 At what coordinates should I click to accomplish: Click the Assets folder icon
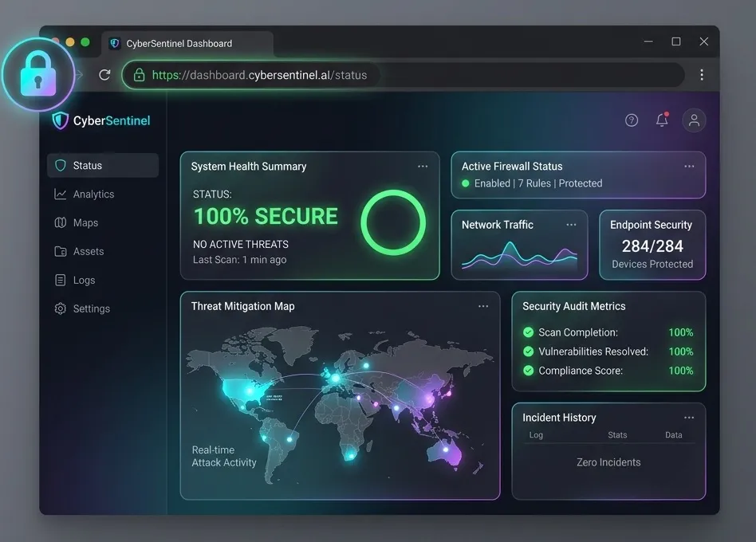pos(61,252)
